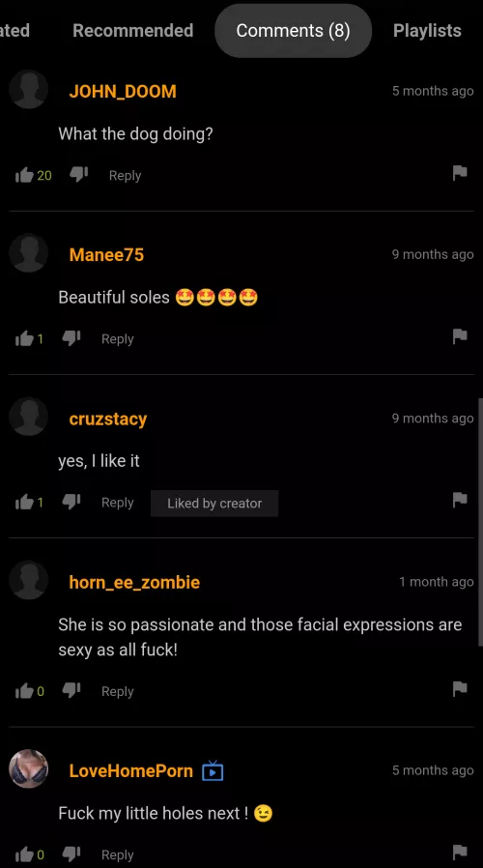Select the Comments (8) tab

tap(294, 30)
